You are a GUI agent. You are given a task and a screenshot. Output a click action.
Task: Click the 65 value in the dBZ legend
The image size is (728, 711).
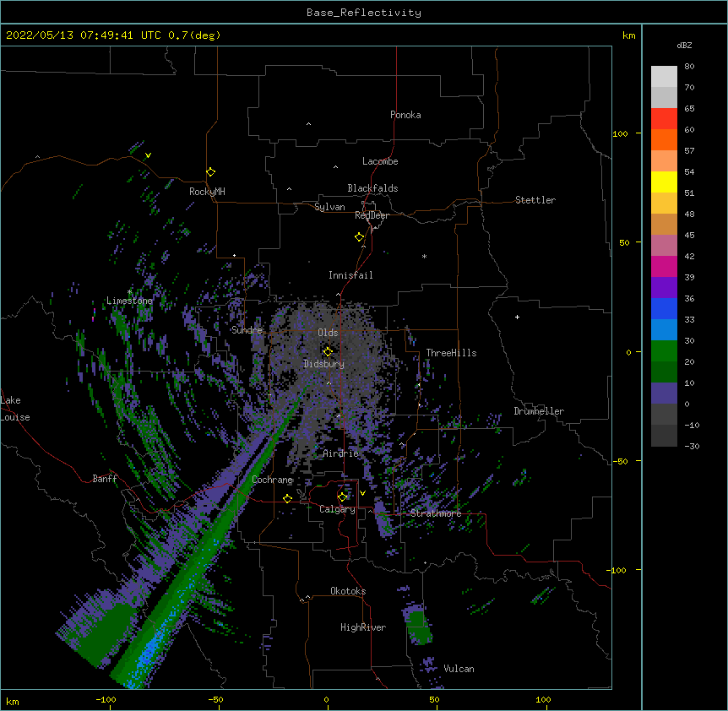point(689,108)
